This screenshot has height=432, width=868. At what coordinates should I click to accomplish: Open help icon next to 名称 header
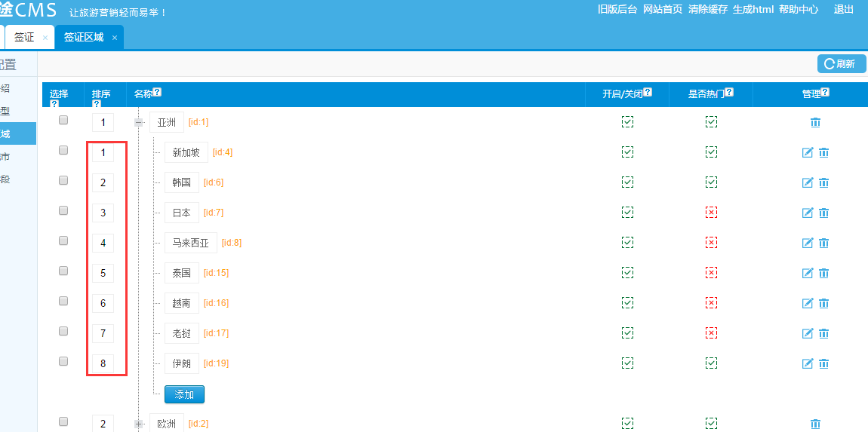point(157,93)
